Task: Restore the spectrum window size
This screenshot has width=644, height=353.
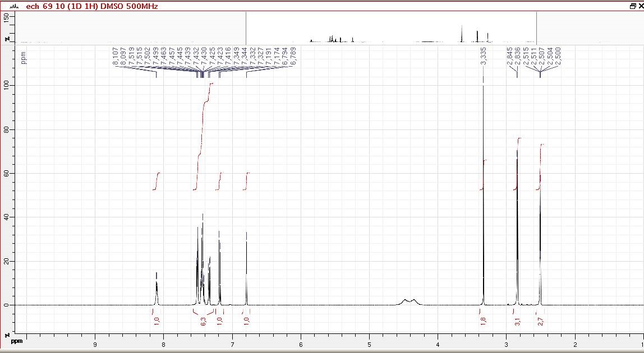Action: pos(633,6)
